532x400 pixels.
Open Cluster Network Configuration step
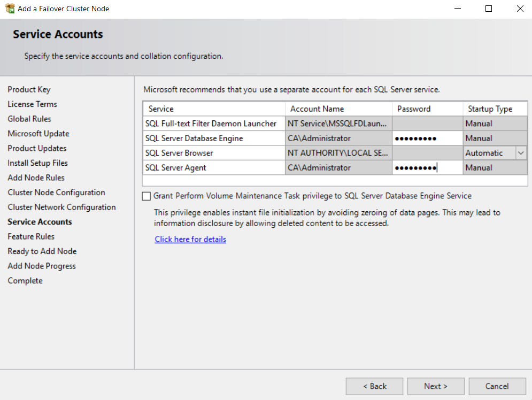tap(61, 207)
